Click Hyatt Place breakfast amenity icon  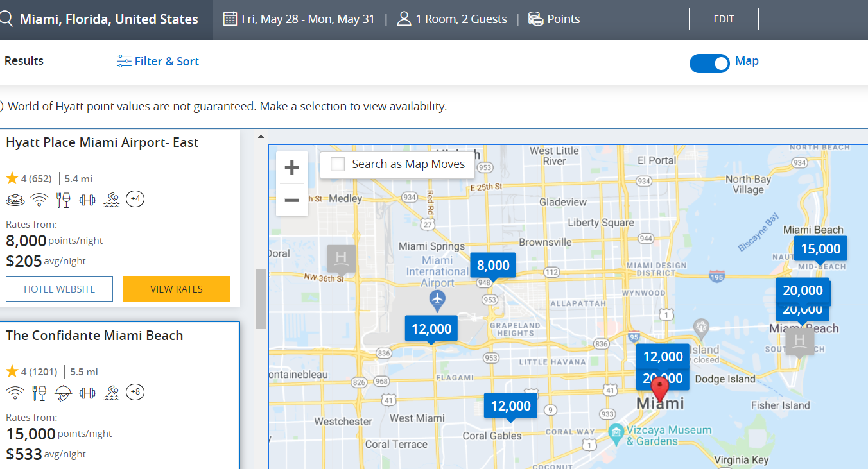(x=15, y=200)
